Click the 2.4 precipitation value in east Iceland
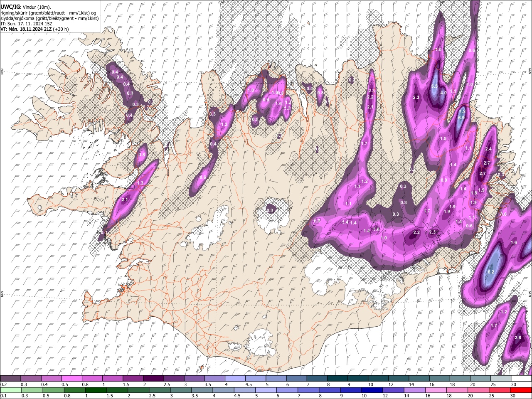532x399 pixels. point(488,149)
